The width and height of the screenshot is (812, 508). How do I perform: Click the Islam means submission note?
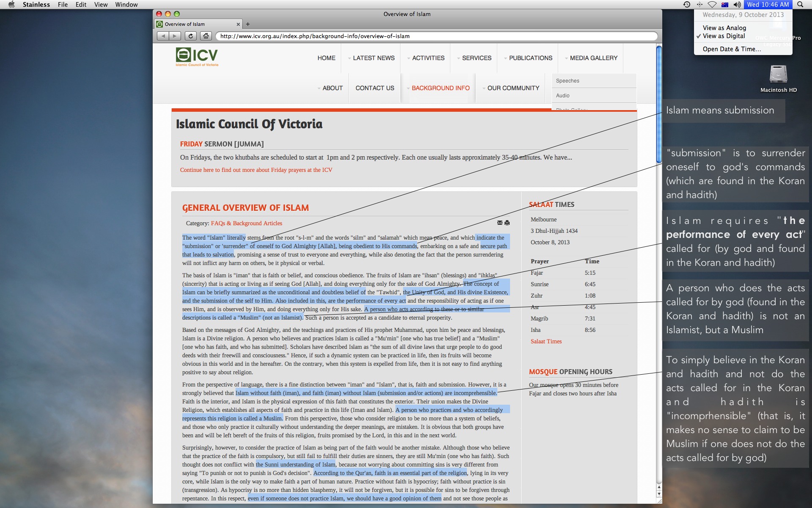pyautogui.click(x=724, y=111)
